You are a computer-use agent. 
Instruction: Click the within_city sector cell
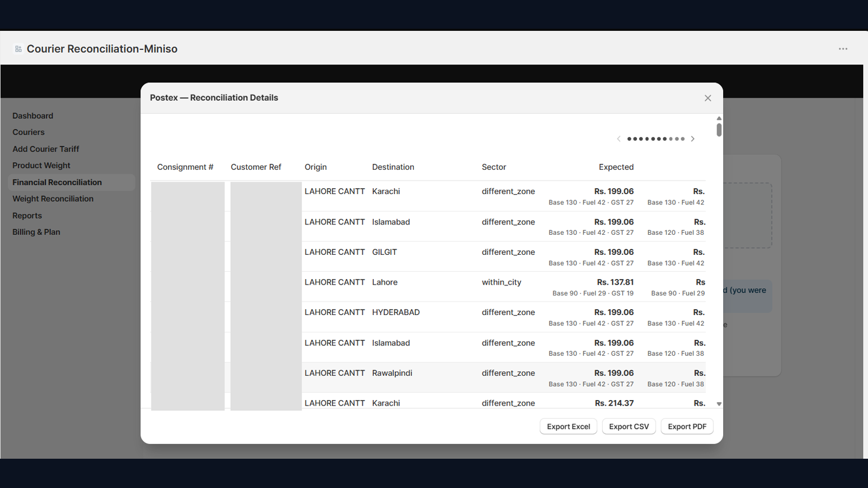click(x=502, y=282)
